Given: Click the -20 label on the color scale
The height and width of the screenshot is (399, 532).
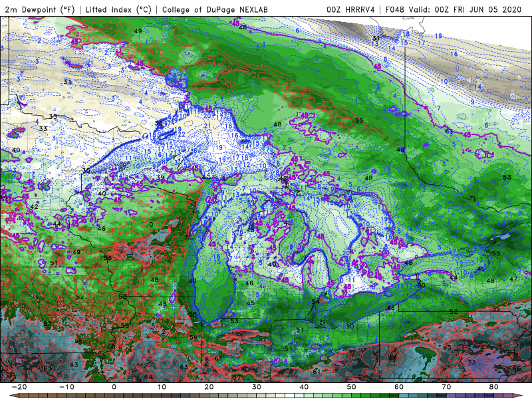Looking at the screenshot, I should [19, 387].
